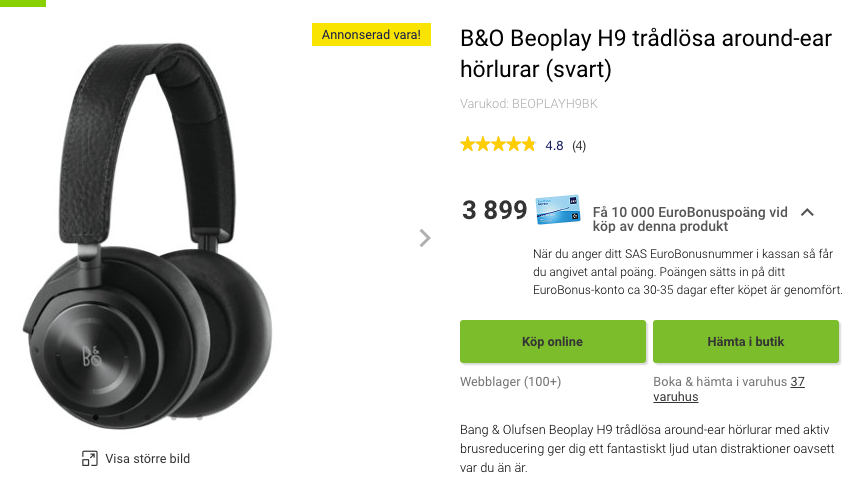Collapse the EuroBonus points details
The image size is (857, 479).
(808, 212)
